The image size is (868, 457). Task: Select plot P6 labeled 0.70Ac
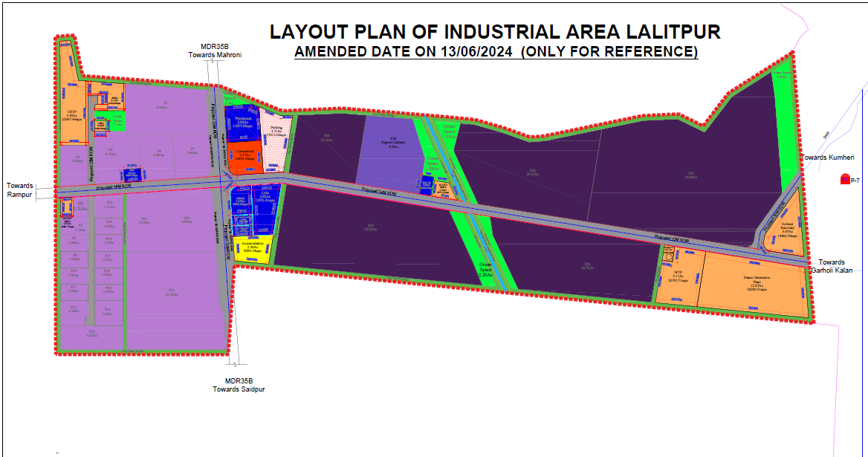tap(81, 207)
